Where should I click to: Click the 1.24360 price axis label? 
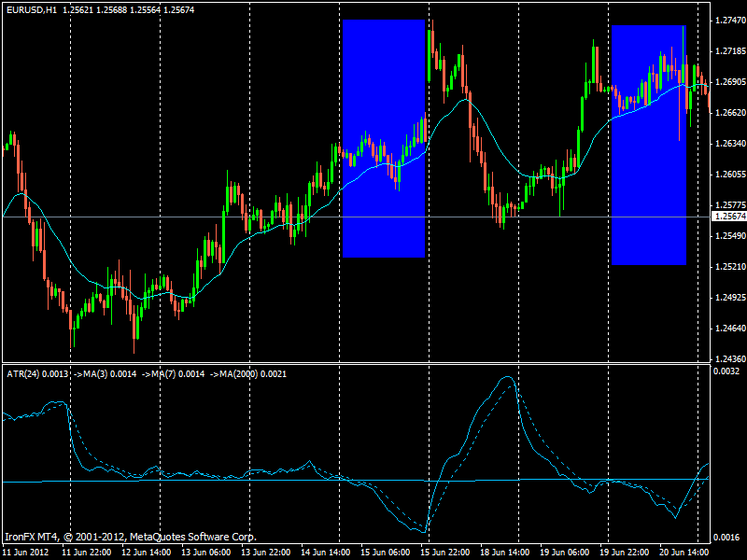[729, 358]
